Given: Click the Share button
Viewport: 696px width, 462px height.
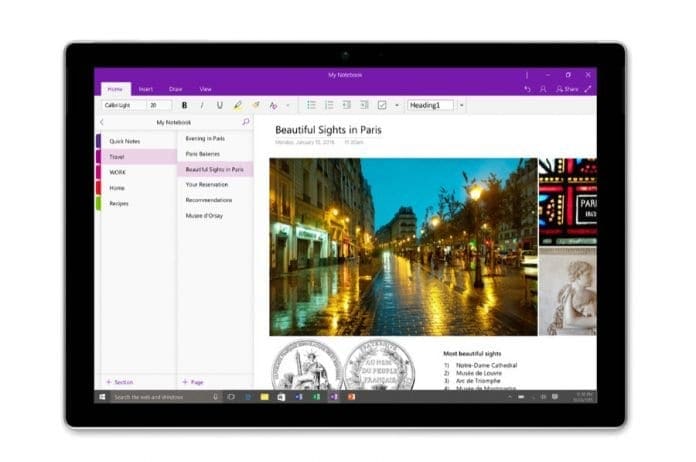Looking at the screenshot, I should coord(567,89).
